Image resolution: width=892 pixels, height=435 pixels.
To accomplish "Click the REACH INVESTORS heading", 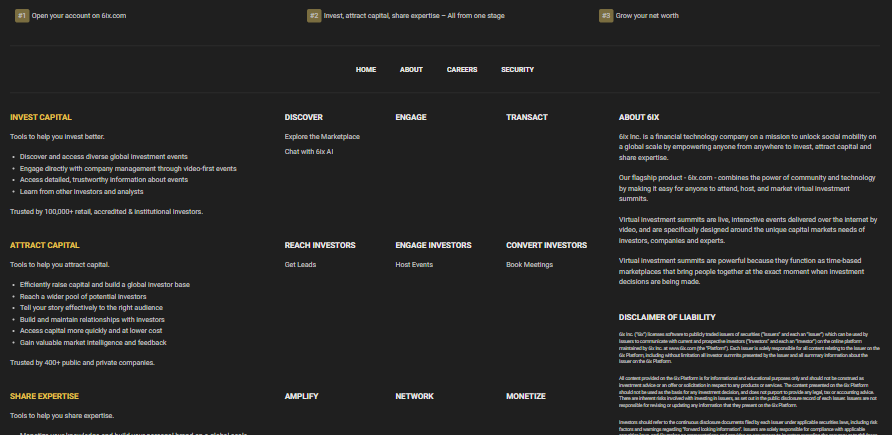I will pos(319,245).
